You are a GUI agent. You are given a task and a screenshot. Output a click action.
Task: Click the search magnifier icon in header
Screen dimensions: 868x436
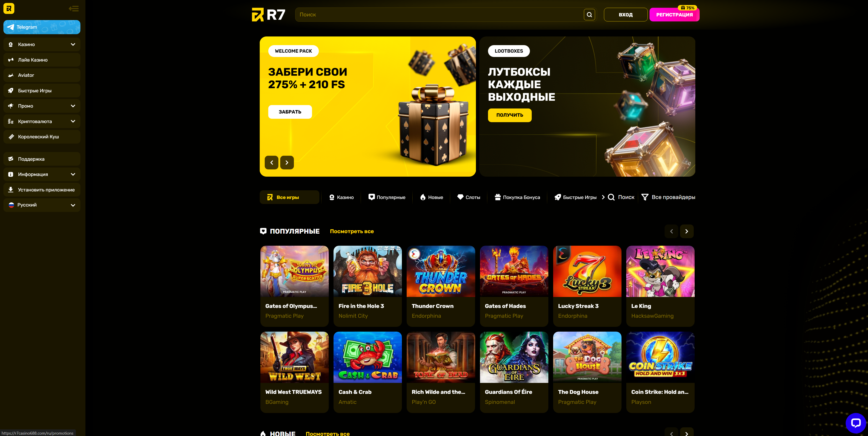(x=589, y=15)
